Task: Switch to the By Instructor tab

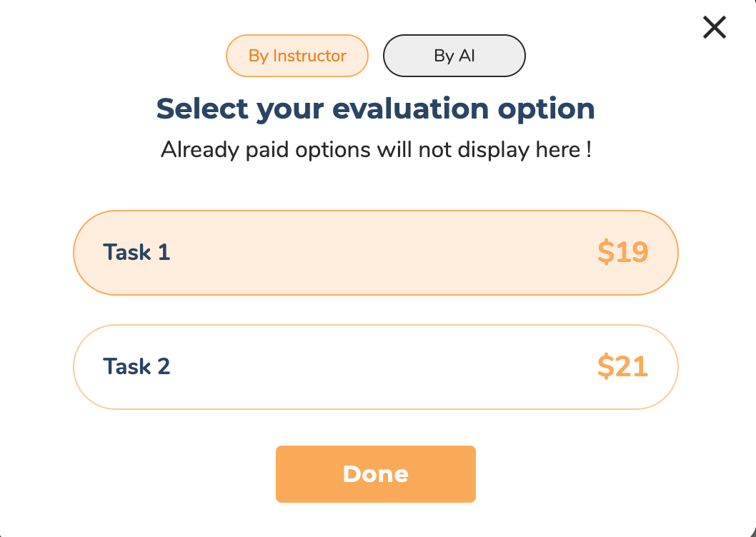Action: (x=297, y=56)
